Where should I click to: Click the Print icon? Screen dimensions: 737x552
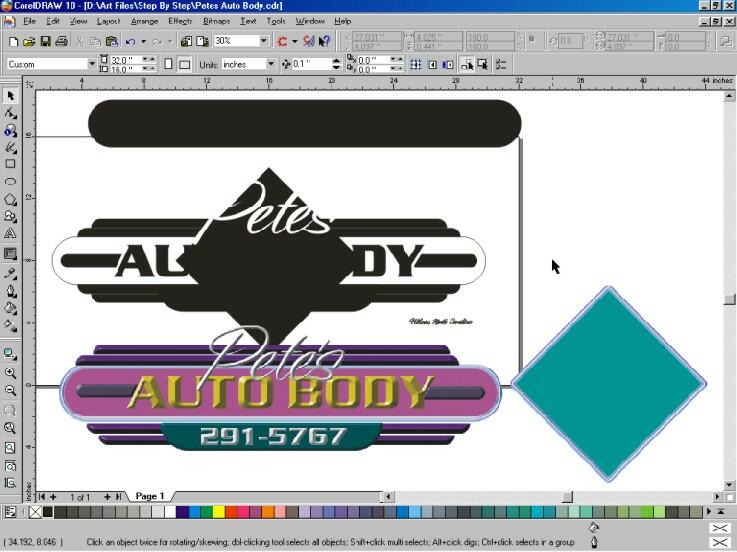click(x=61, y=41)
